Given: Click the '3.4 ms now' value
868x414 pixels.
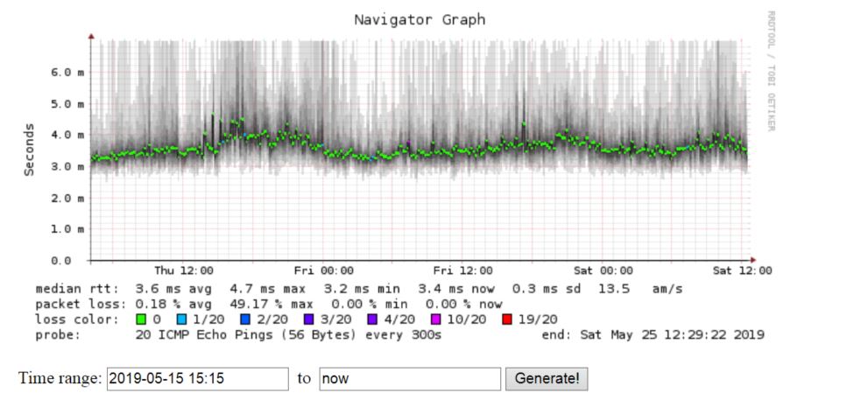Looking at the screenshot, I should pos(455,289).
